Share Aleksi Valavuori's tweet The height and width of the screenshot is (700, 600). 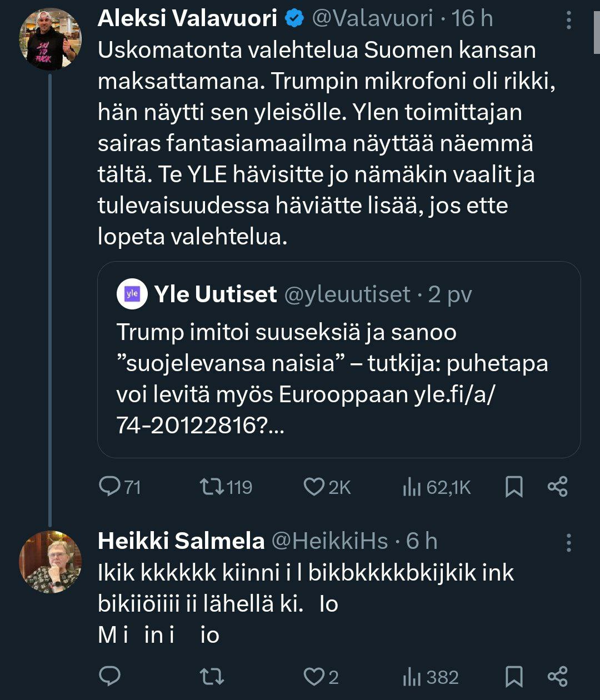tap(558, 487)
